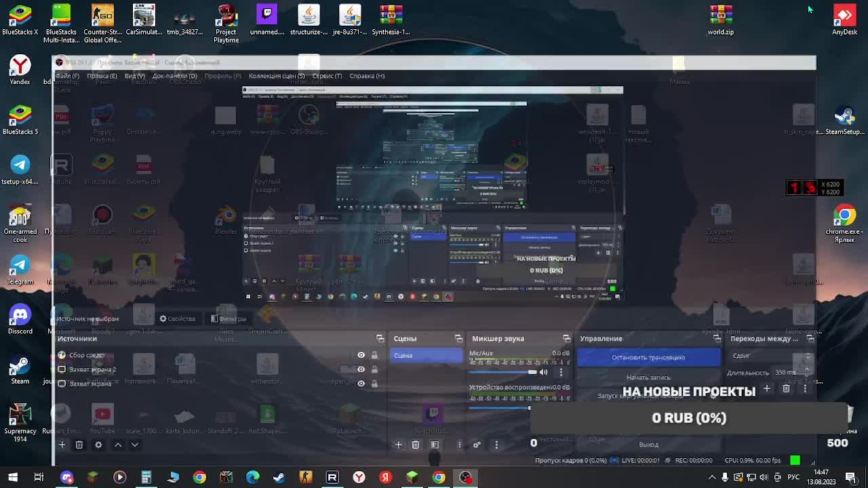Open the Сдвиг transition type dropdown

click(771, 356)
